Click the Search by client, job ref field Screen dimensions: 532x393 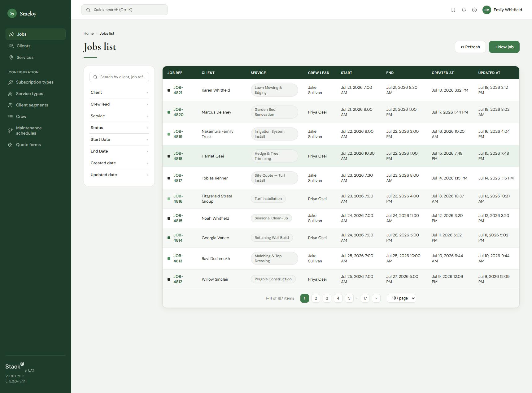click(x=119, y=77)
